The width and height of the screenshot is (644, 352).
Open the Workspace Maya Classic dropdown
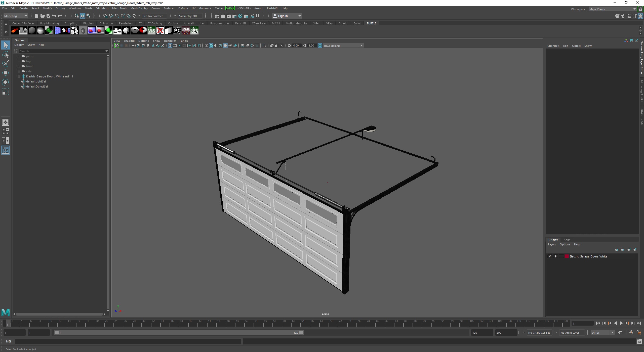613,9
